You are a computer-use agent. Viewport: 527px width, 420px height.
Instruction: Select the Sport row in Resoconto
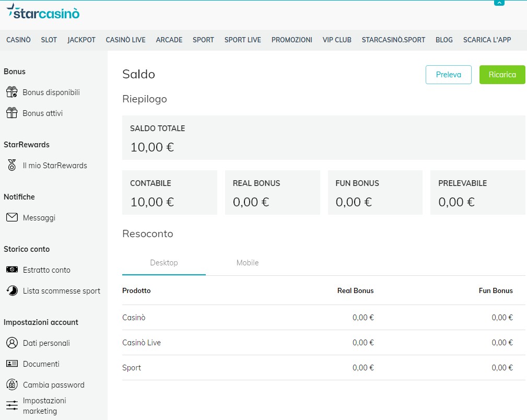point(132,367)
